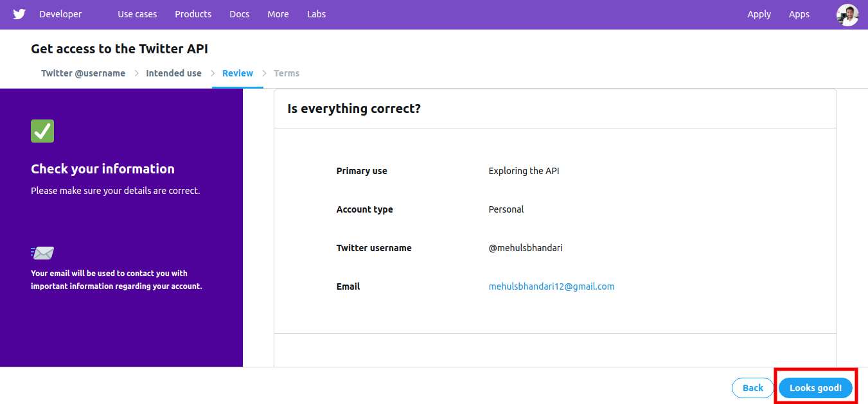868x404 pixels.
Task: Select the Review step tab
Action: [x=238, y=73]
